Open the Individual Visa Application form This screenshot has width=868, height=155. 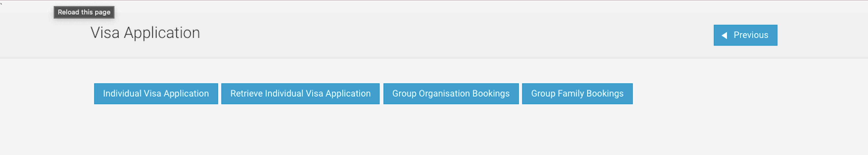pos(156,94)
